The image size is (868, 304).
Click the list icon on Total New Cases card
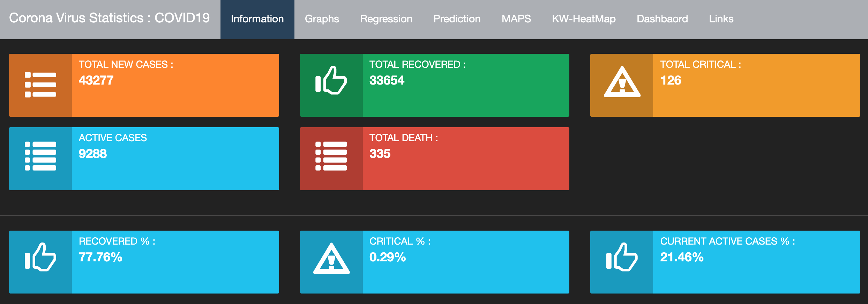(x=40, y=85)
